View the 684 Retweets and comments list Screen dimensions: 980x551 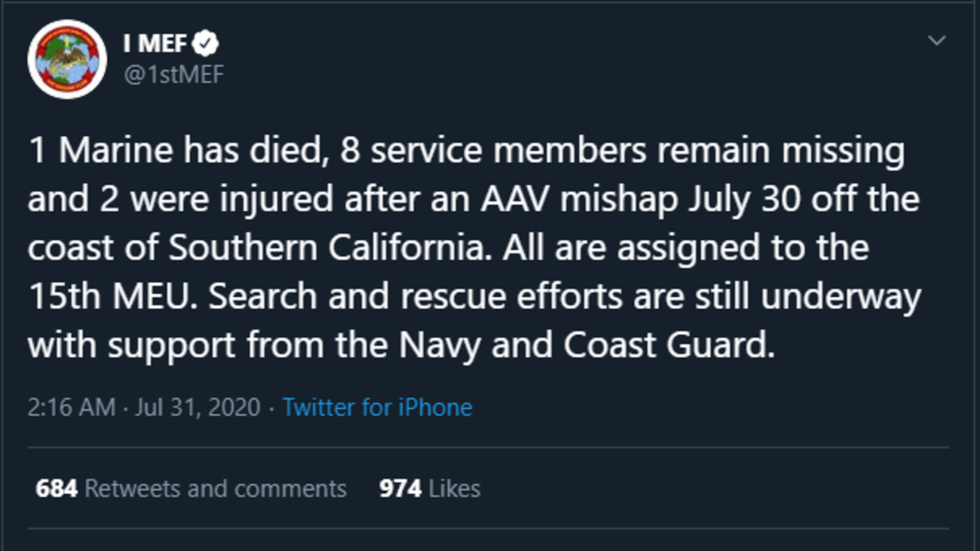click(191, 489)
